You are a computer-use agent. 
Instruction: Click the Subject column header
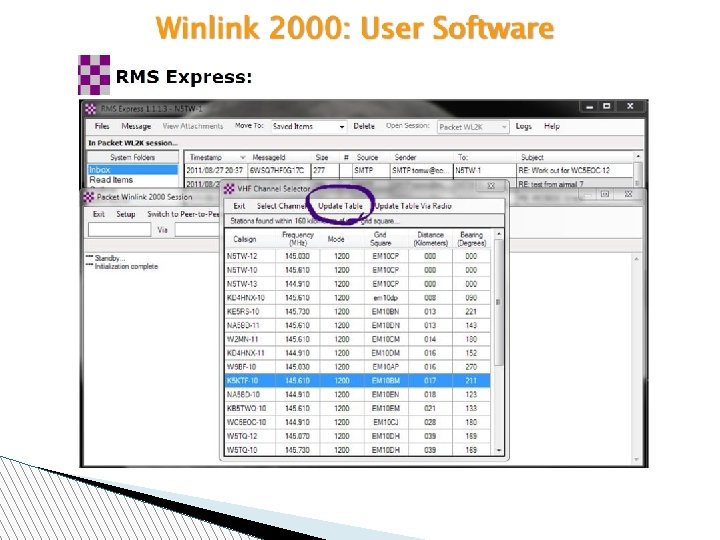pos(576,158)
